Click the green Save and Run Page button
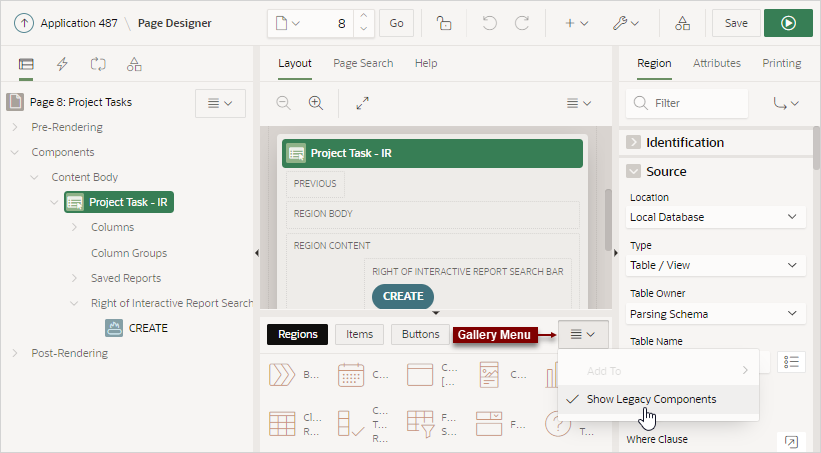 click(x=789, y=23)
